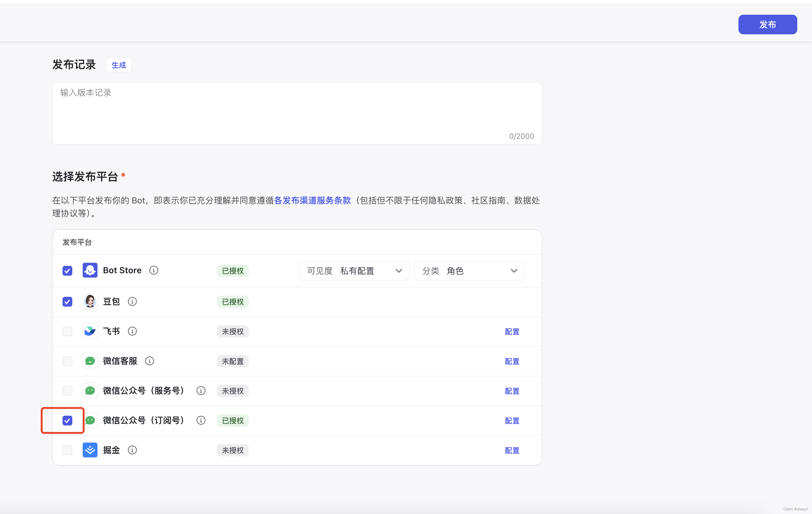This screenshot has width=812, height=514.
Task: Click the Bot Store platform icon
Action: (90, 270)
